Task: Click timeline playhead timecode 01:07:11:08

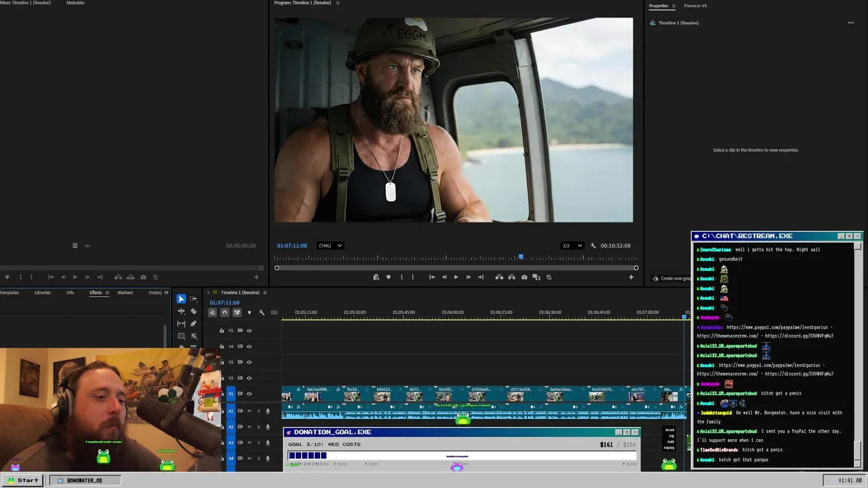Action: pyautogui.click(x=224, y=302)
